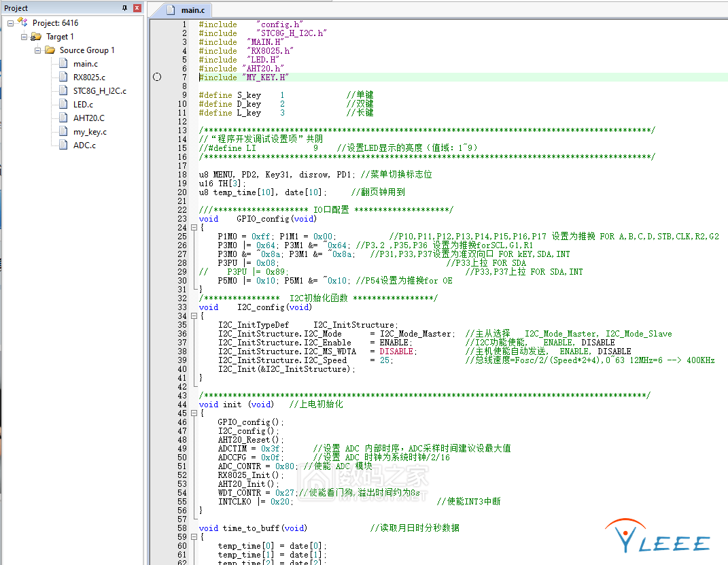Click the Project 6416 workspace icon
The image size is (728, 565).
22,22
